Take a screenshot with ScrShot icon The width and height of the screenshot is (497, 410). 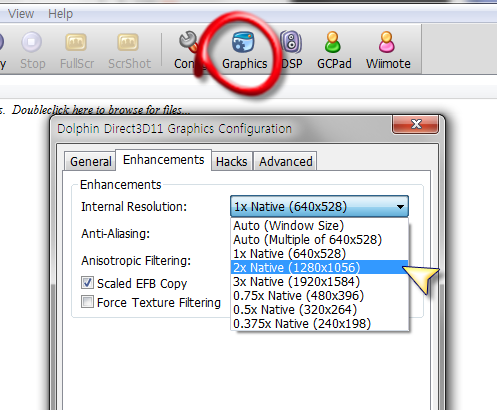pyautogui.click(x=129, y=50)
